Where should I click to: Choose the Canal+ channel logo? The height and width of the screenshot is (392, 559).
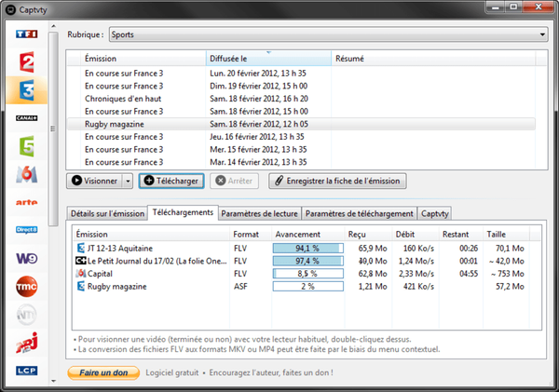tap(27, 118)
